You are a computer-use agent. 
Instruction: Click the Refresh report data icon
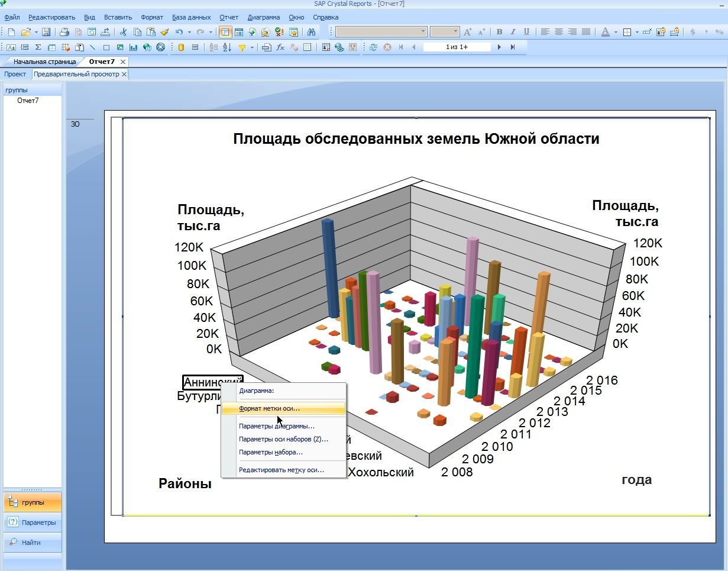pyautogui.click(x=373, y=47)
